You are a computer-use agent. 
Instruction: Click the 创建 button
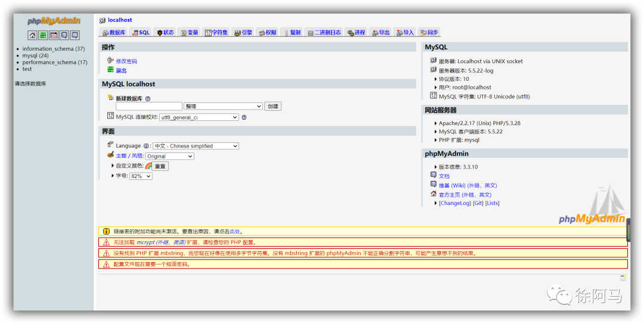[x=273, y=106]
